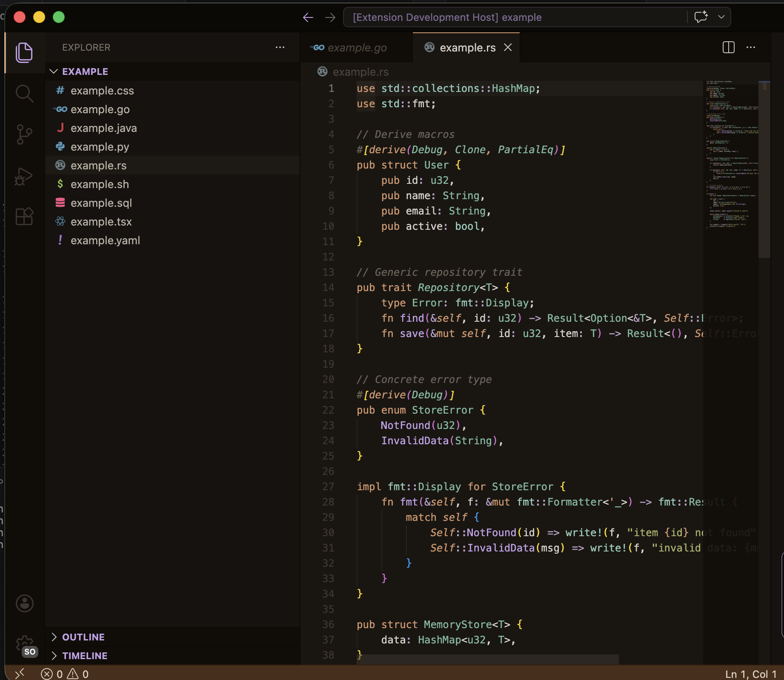Open the chat icon in the title bar
784x680 pixels.
(x=701, y=17)
